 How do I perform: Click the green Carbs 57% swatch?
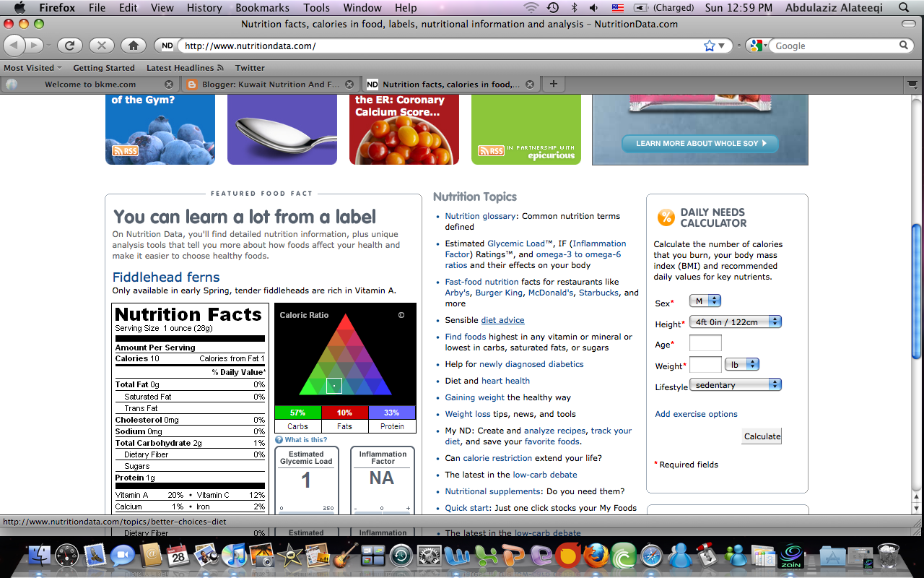297,413
